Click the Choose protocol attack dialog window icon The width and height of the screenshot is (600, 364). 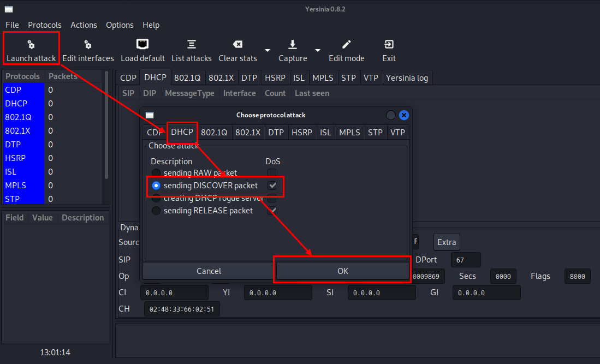pos(150,115)
